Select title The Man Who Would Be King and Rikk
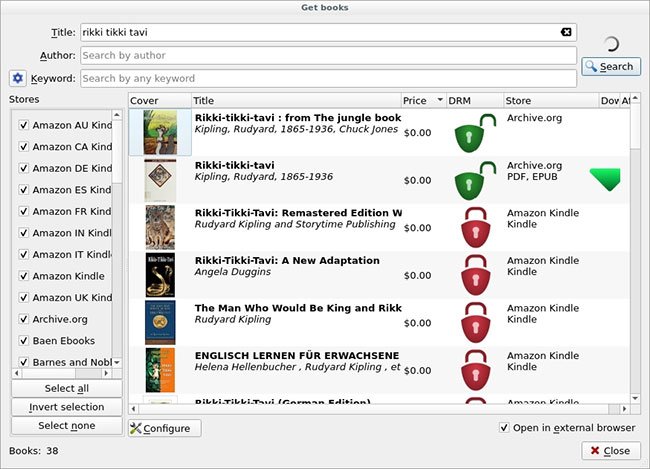This screenshot has width=650, height=469. (298, 308)
